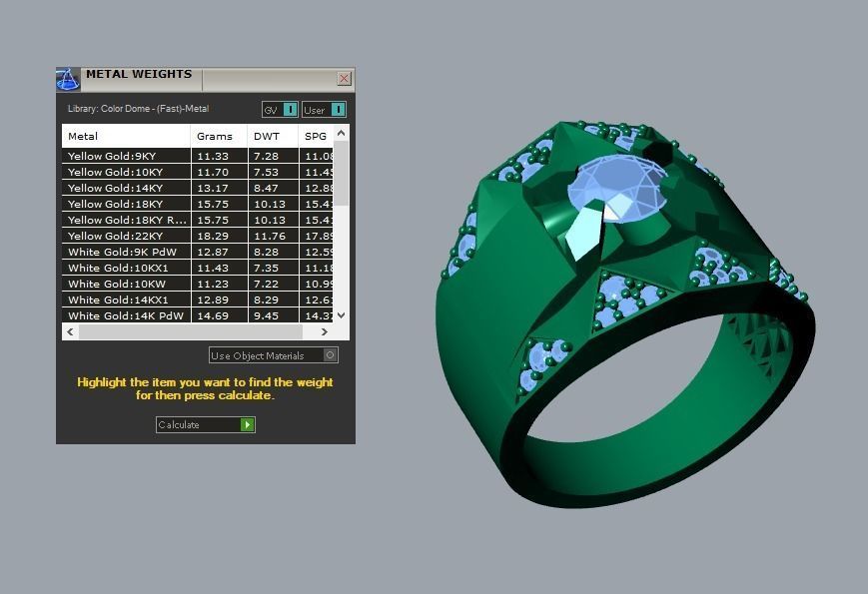Viewport: 868px width, 594px height.
Task: Click the Library: Color Dome label
Action: point(138,109)
